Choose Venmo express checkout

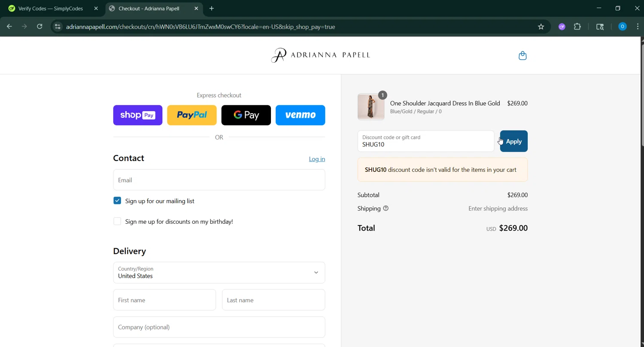(300, 115)
